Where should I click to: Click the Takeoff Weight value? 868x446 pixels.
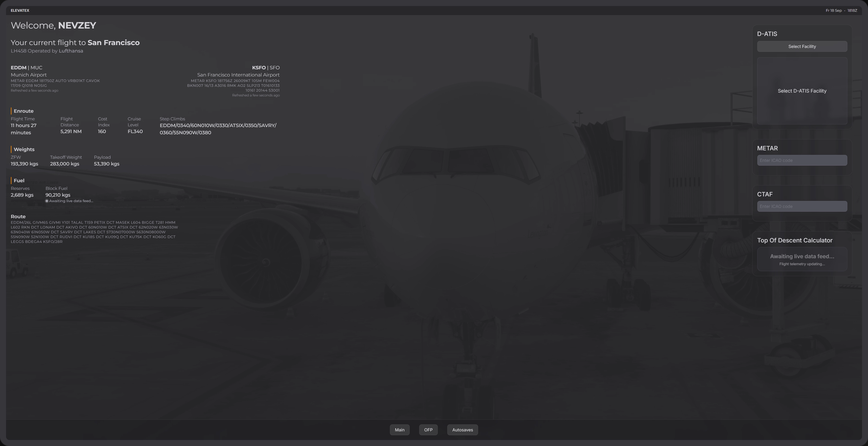(65, 164)
